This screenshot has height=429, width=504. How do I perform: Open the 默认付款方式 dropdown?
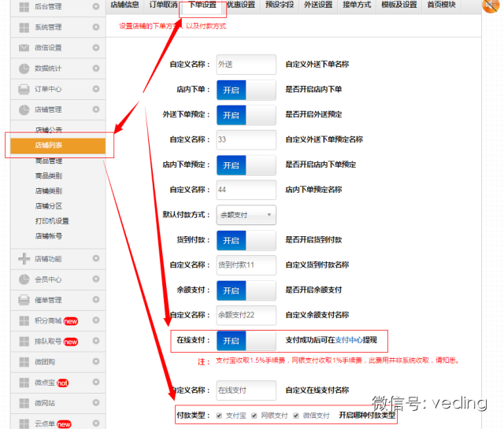(x=246, y=215)
